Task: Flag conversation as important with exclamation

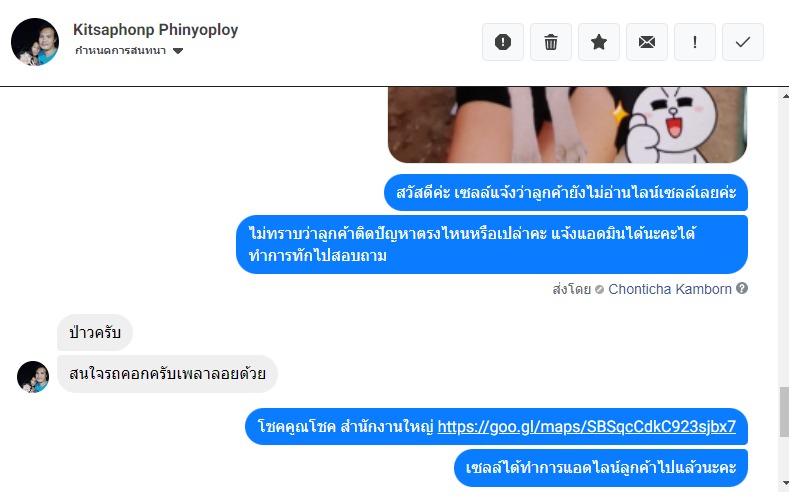Action: tap(695, 42)
